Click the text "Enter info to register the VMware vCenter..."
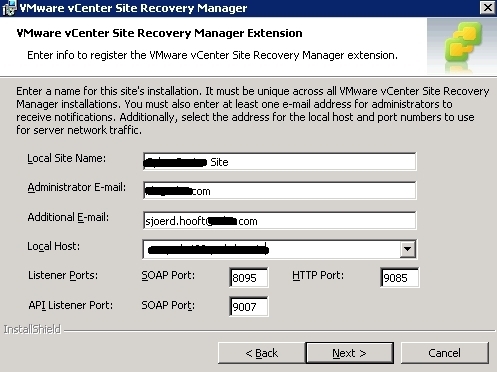 [213, 55]
